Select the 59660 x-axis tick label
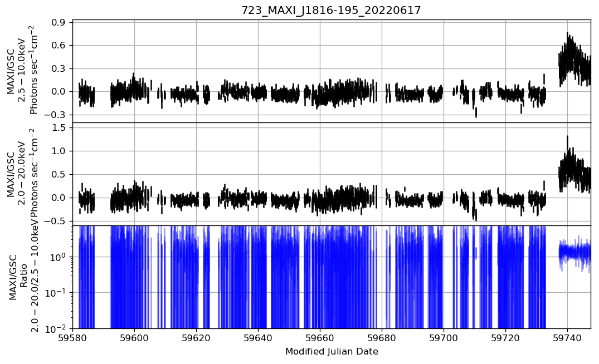 [x=320, y=338]
